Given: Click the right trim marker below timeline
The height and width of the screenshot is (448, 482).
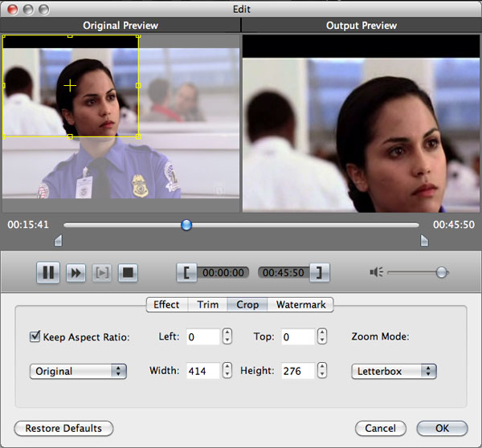Looking at the screenshot, I should (x=424, y=241).
